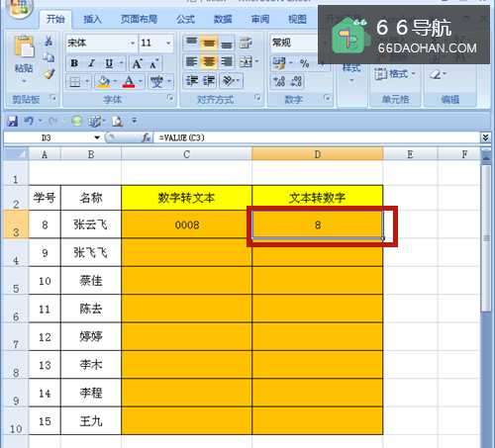Switch to the 插入 ribbon tab
Viewport: 495px width, 448px height.
92,20
